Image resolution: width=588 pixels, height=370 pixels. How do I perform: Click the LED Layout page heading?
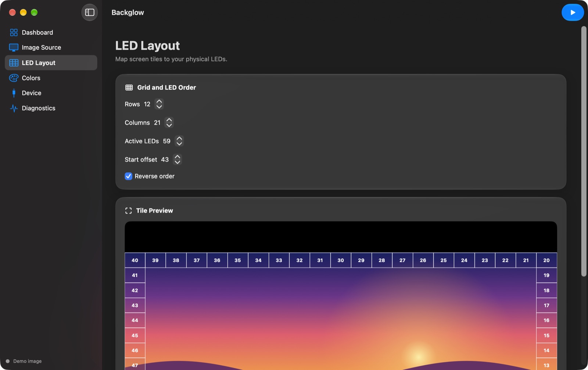(x=147, y=46)
